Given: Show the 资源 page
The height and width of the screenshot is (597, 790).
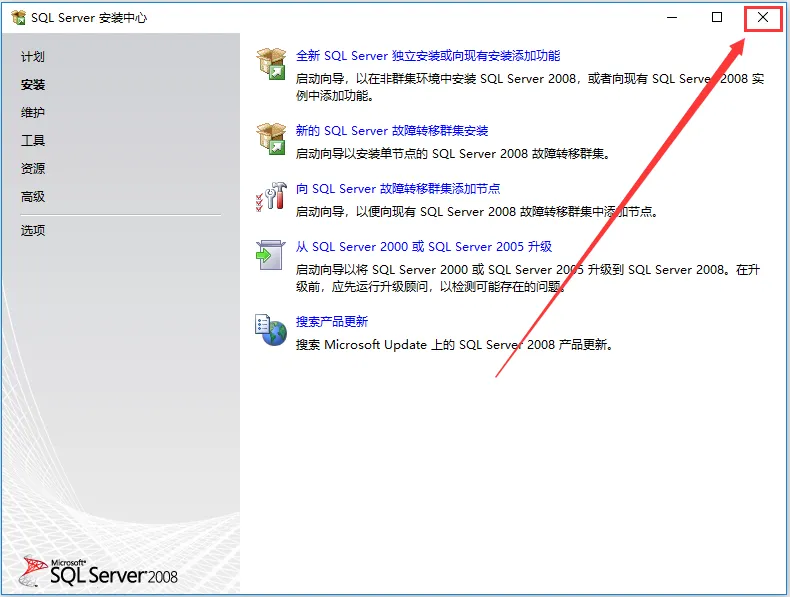Looking at the screenshot, I should point(33,169).
